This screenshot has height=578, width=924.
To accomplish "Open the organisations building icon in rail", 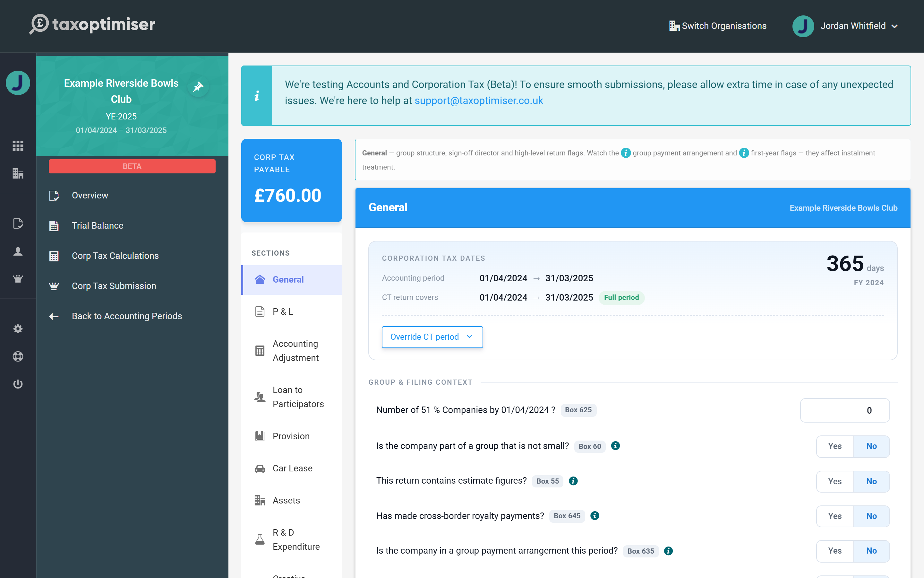I will pyautogui.click(x=18, y=173).
